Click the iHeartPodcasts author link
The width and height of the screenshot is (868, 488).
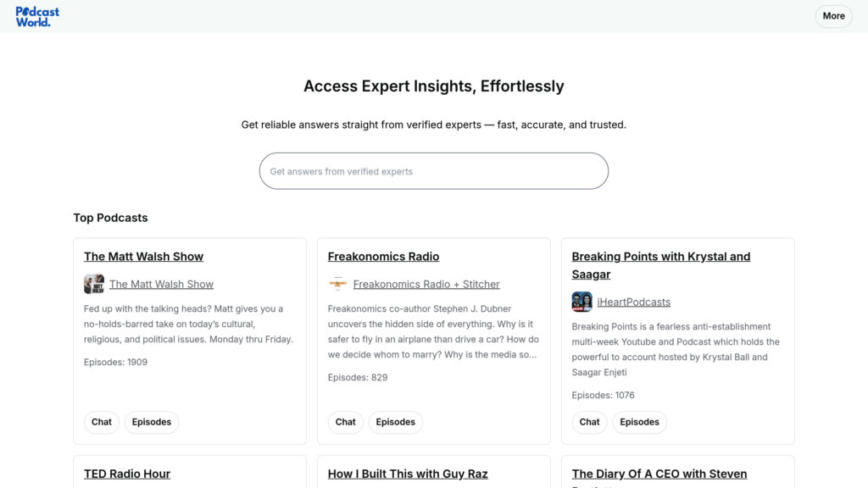coord(633,302)
